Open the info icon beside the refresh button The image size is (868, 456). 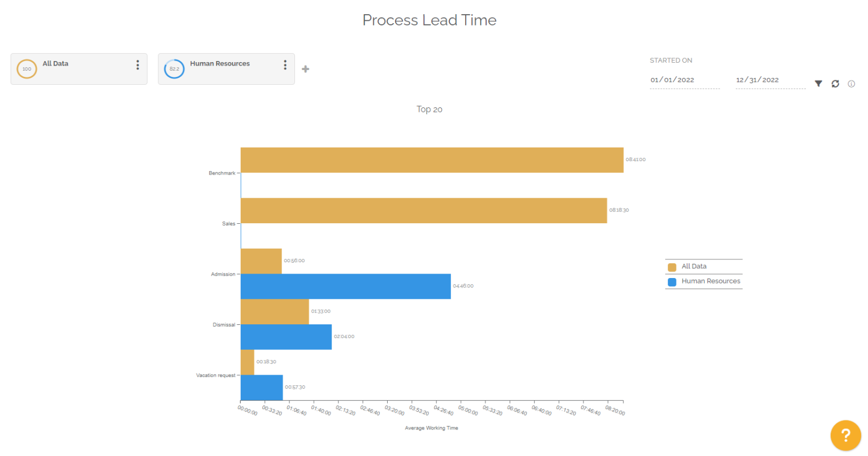click(x=852, y=83)
